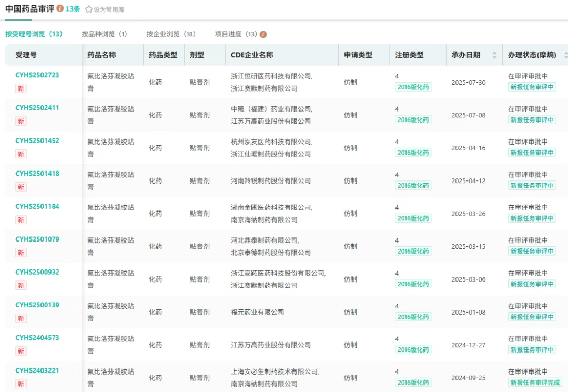Select the 按受理号浏览 (13) tab
Image resolution: width=568 pixels, height=392 pixels.
[x=34, y=34]
